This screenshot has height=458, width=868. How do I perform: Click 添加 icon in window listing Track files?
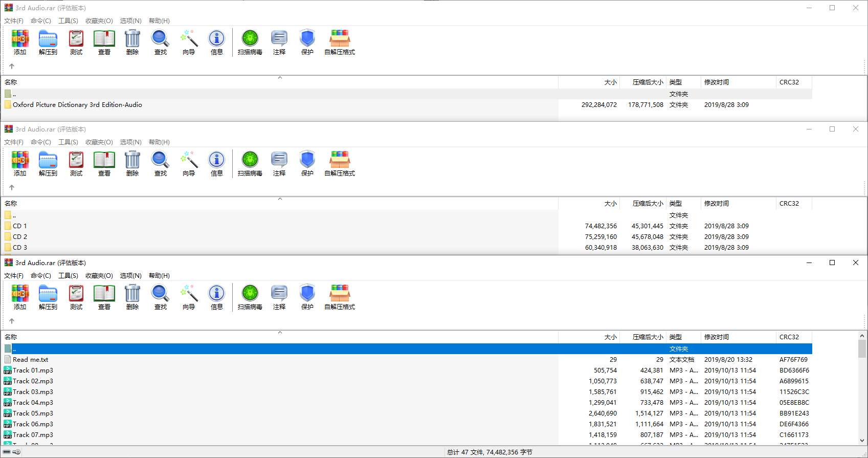coord(20,297)
